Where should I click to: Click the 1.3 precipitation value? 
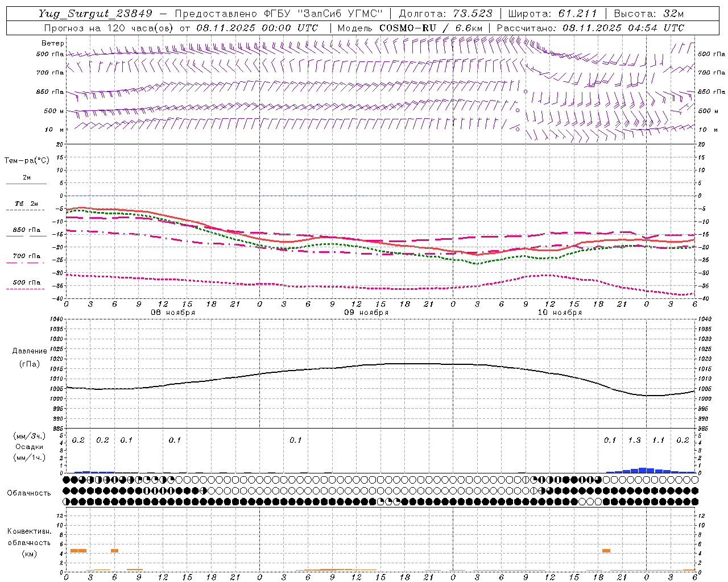point(634,440)
